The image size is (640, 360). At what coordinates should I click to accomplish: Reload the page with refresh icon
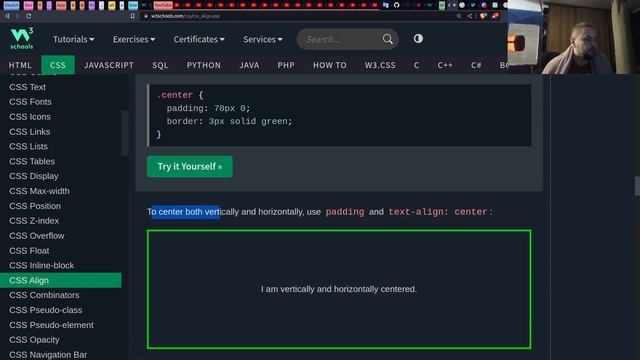click(x=29, y=16)
